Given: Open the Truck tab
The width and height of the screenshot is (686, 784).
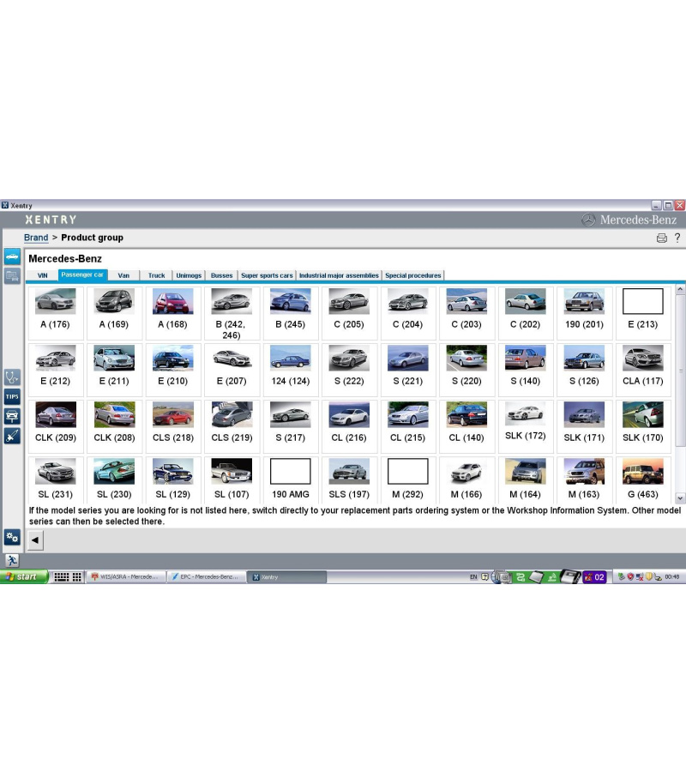Looking at the screenshot, I should (x=156, y=275).
